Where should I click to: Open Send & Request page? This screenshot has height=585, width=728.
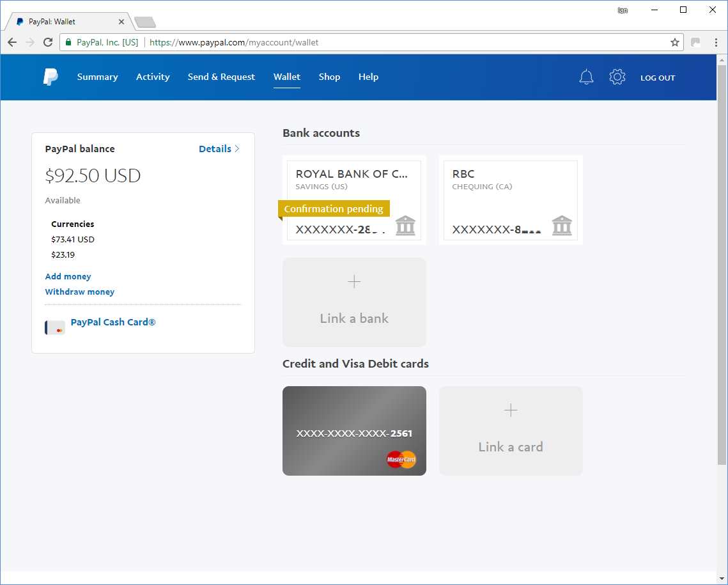click(221, 77)
